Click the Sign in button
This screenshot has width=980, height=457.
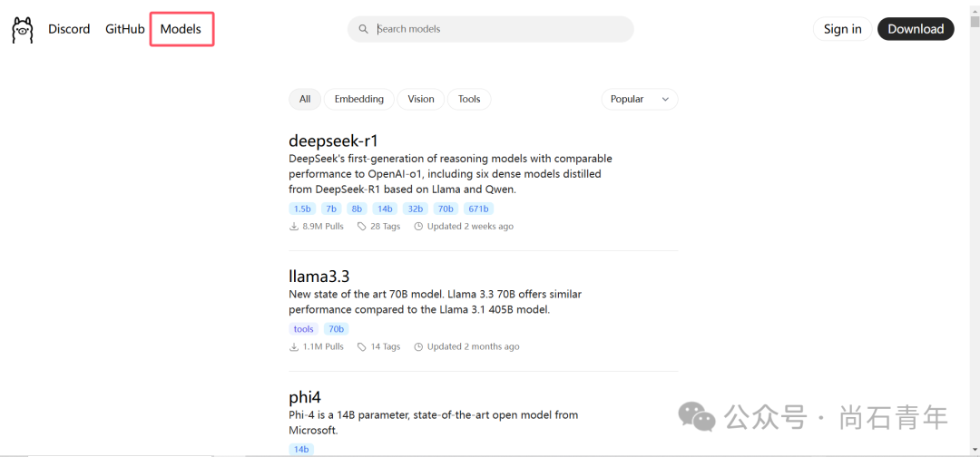842,29
